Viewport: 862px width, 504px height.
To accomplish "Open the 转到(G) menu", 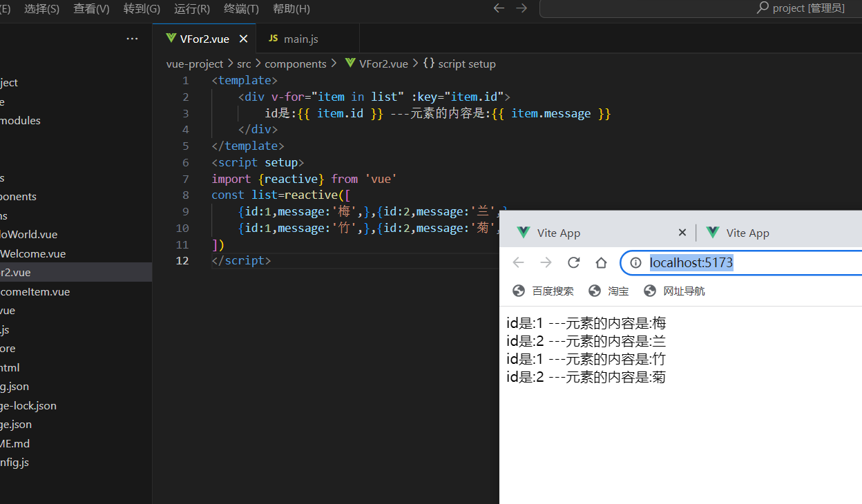I will (x=142, y=9).
